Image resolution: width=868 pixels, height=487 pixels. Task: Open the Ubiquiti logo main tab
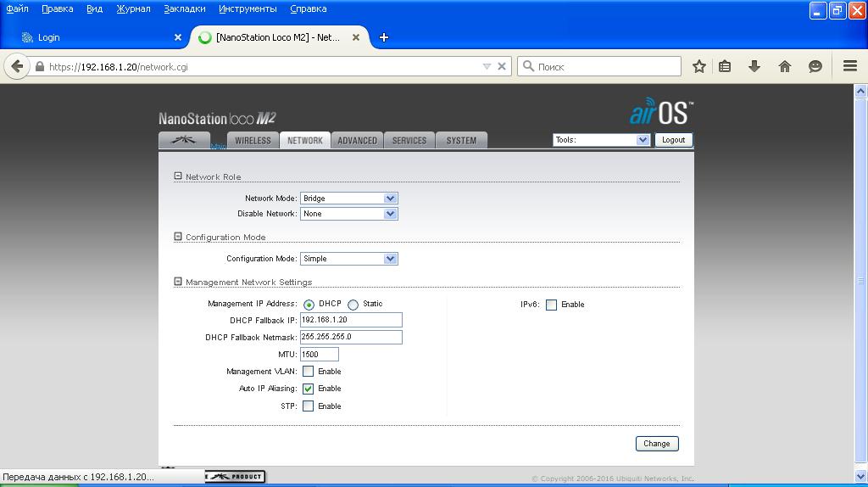coord(184,140)
